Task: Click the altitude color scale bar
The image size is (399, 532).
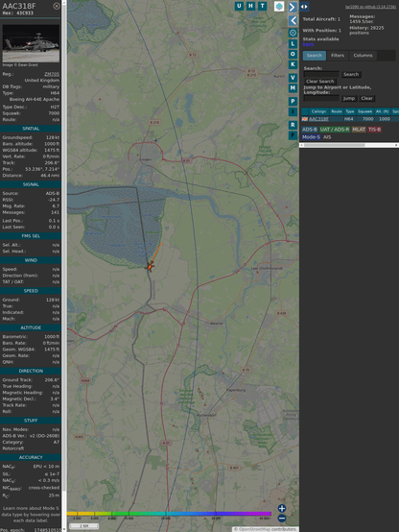Action: pyautogui.click(x=169, y=514)
